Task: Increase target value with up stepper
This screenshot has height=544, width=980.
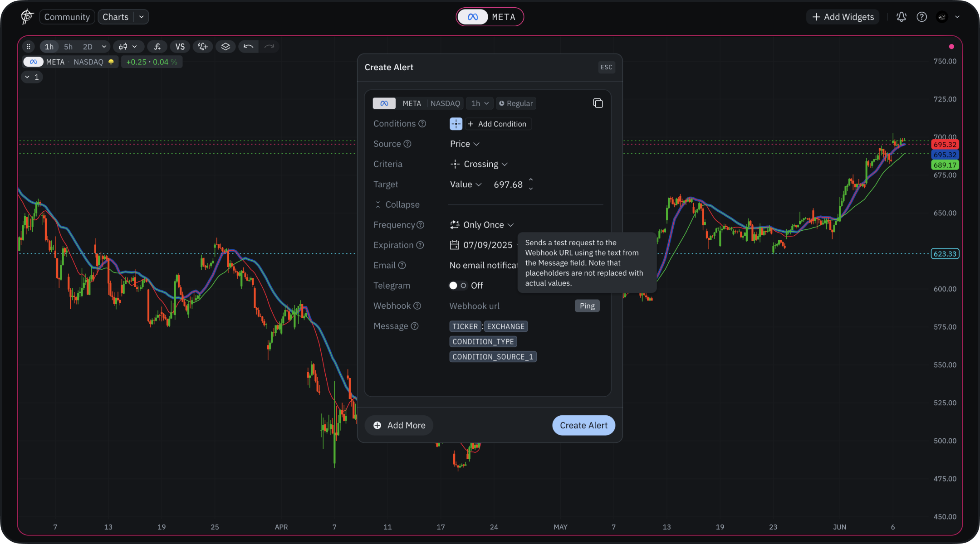Action: pyautogui.click(x=531, y=180)
